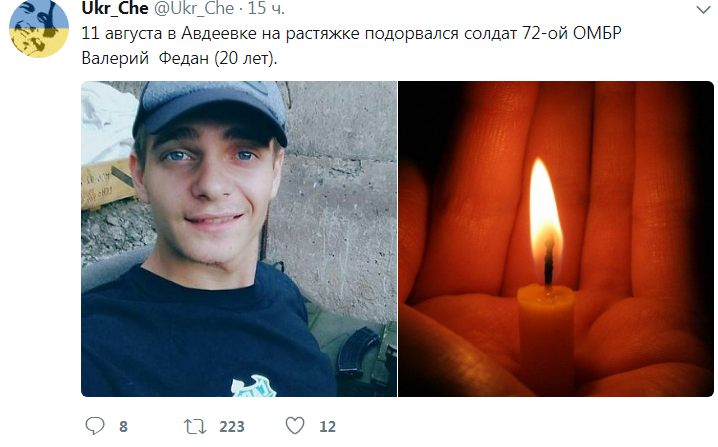Click tweet text line starting "11 августа"
Screen dimensions: 718x447
pyautogui.click(x=351, y=33)
